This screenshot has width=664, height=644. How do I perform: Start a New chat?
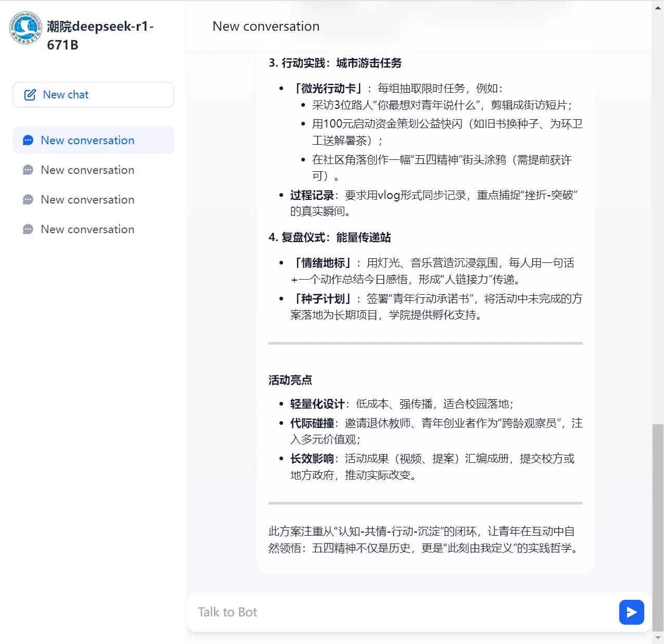[x=93, y=95]
